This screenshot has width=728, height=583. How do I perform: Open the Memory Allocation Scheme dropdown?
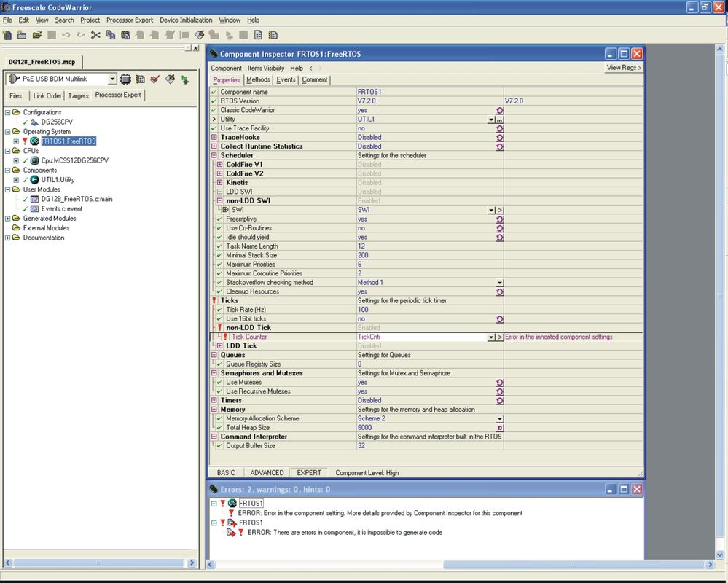(500, 419)
